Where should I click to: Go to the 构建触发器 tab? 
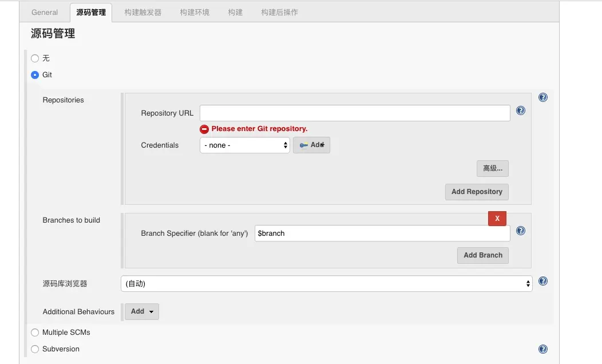(143, 12)
